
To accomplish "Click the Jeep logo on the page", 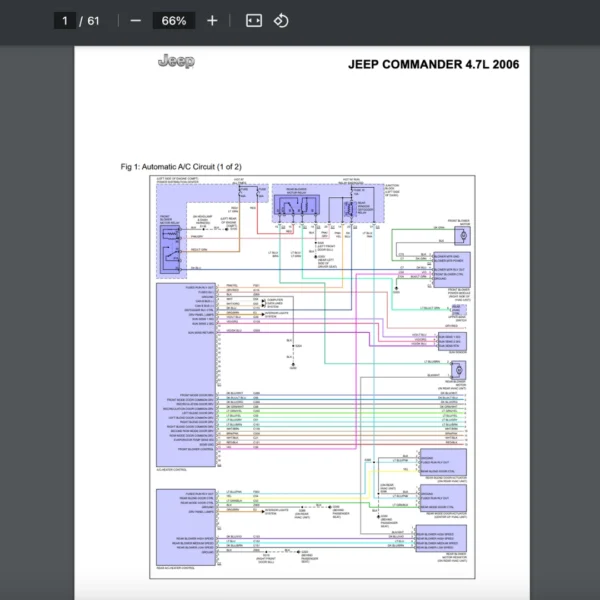I will click(176, 62).
